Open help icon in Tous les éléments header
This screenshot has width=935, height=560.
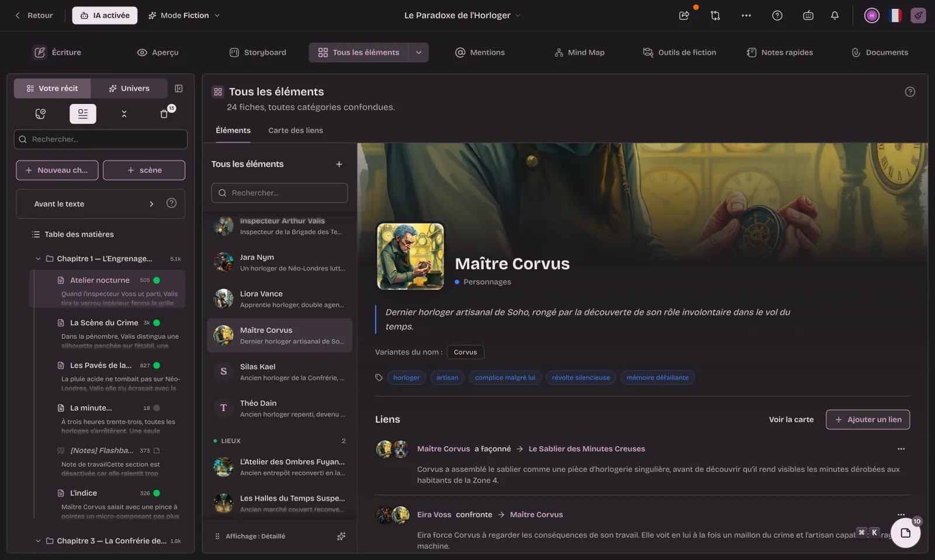point(910,92)
